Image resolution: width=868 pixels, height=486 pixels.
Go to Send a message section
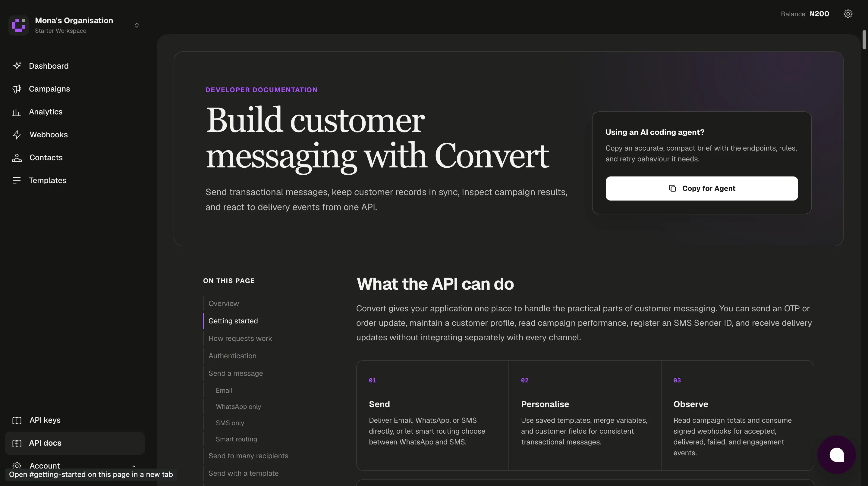[235, 373]
